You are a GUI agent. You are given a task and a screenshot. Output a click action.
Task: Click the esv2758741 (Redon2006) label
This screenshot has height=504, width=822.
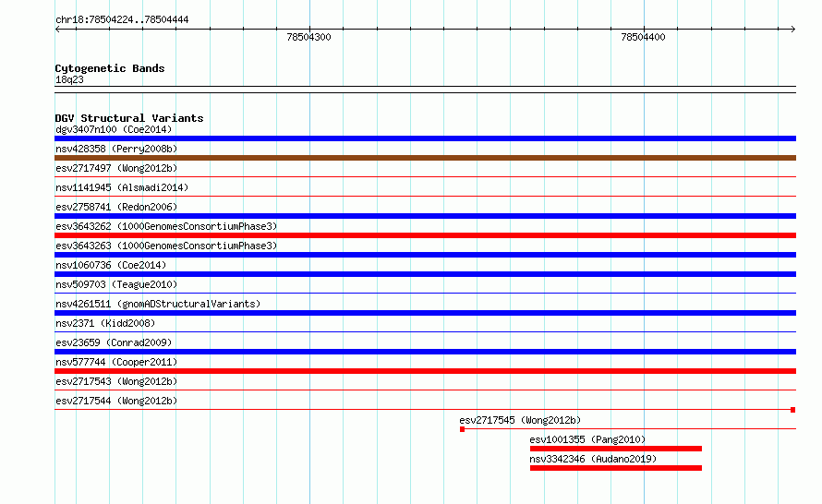(116, 207)
